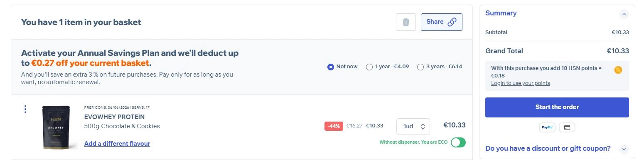644x167 pixels.
Task: Open the three-dot item options menu
Action: [25, 109]
